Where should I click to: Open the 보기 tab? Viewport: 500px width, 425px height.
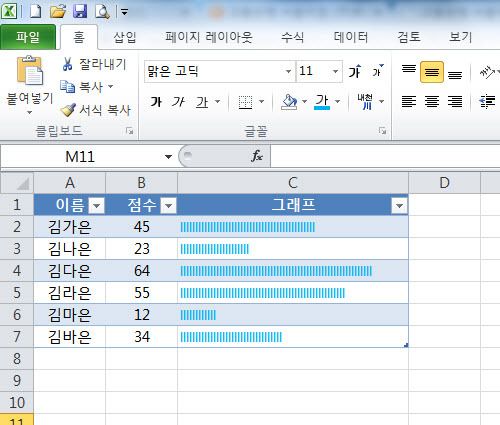460,37
